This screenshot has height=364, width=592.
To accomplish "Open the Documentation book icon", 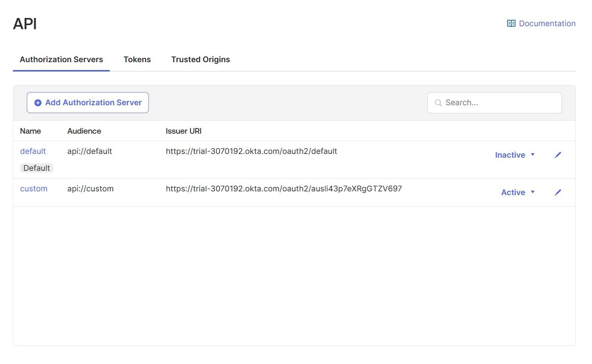I will coord(511,24).
